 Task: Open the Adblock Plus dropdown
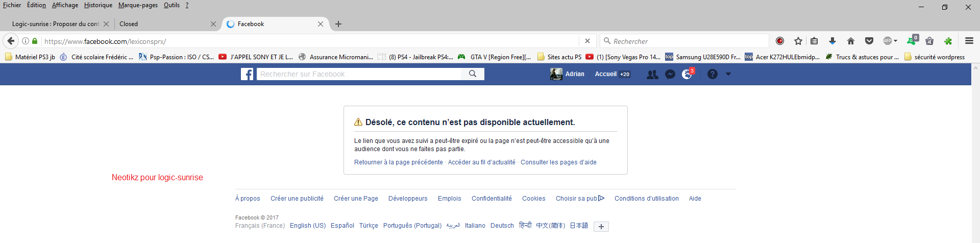890,41
